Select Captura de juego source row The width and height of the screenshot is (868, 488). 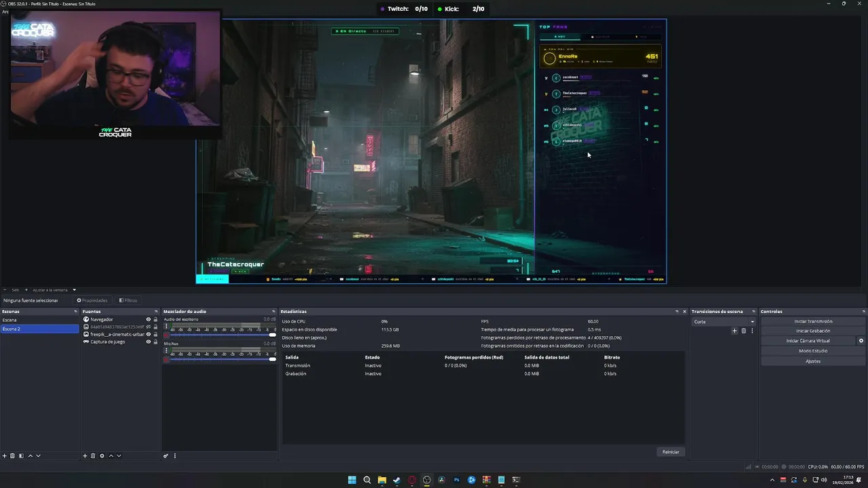point(120,342)
